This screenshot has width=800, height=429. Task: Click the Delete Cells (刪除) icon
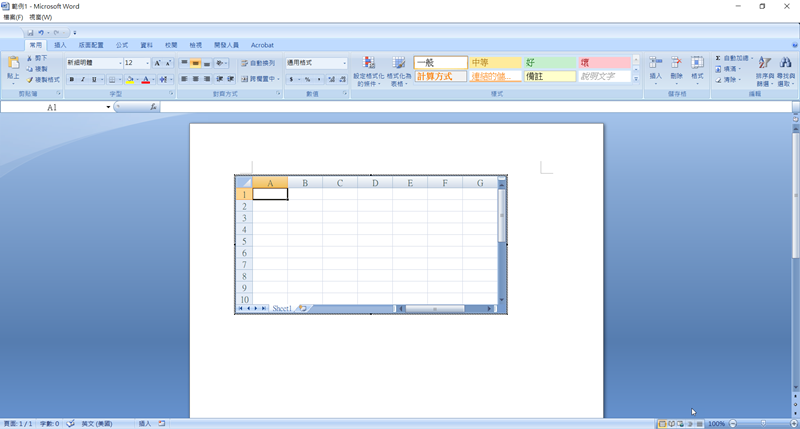click(x=676, y=63)
